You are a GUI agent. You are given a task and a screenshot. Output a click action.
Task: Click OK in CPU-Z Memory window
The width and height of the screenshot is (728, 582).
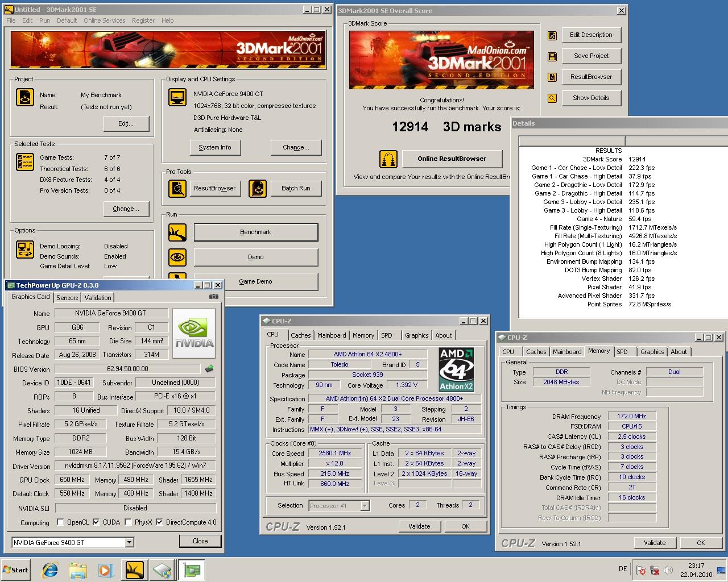[x=701, y=543]
